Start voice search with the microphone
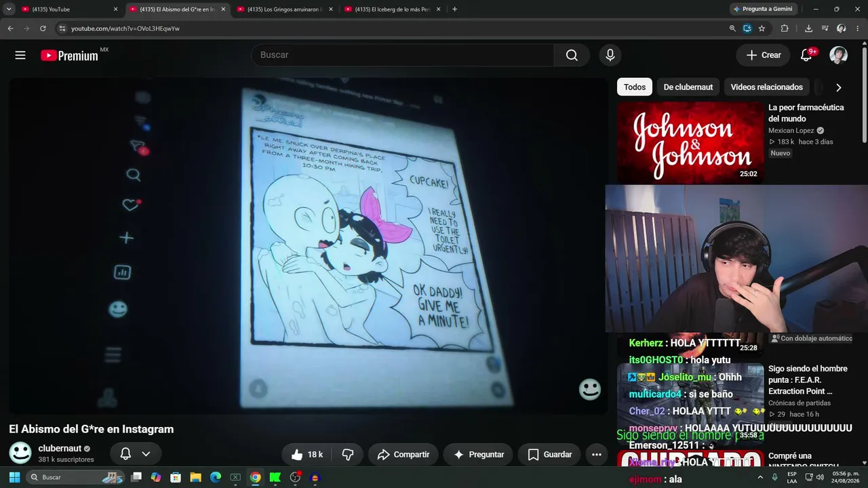Image resolution: width=868 pixels, height=488 pixels. pos(610,56)
